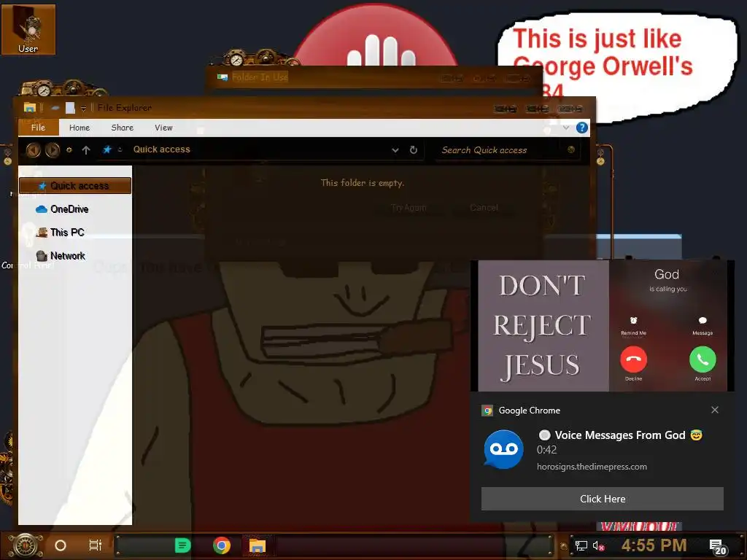Screen dimensions: 747x560
Task: Refresh the Quick access folder view
Action: tap(414, 149)
